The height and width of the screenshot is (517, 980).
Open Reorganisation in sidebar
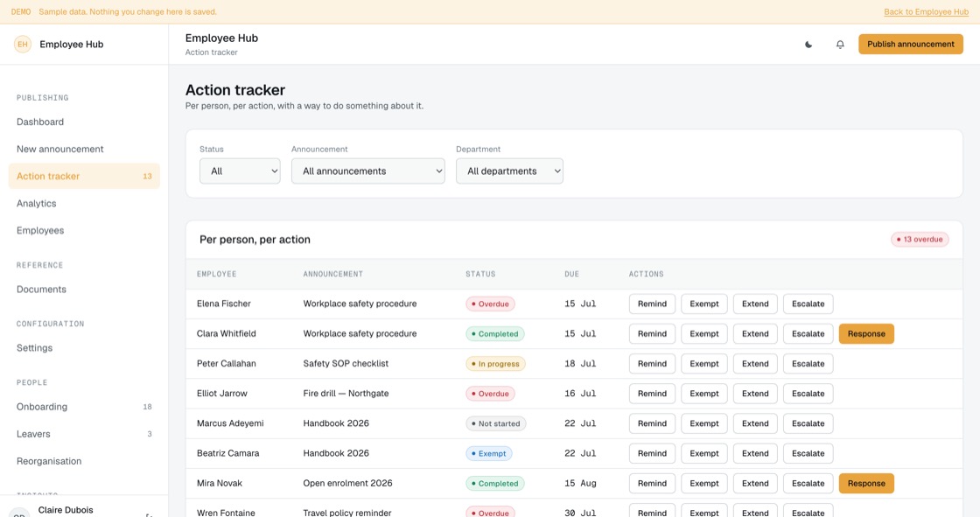tap(84, 461)
